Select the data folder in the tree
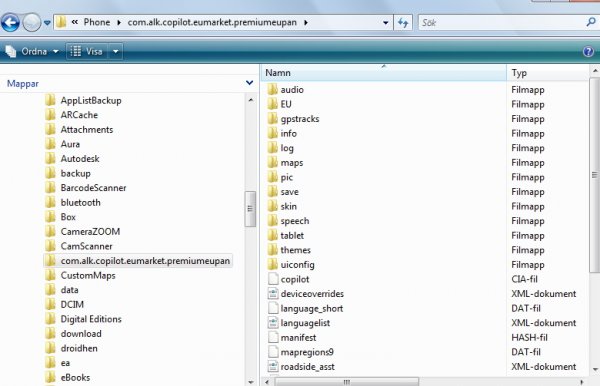This screenshot has height=386, width=600. point(69,290)
